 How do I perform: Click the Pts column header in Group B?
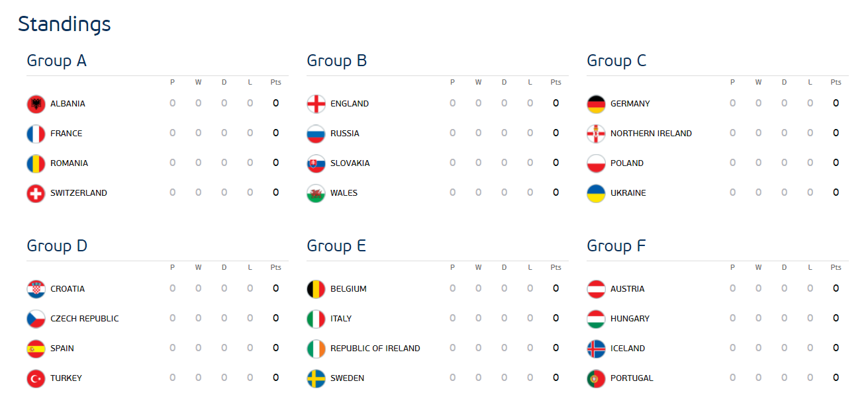pyautogui.click(x=555, y=83)
